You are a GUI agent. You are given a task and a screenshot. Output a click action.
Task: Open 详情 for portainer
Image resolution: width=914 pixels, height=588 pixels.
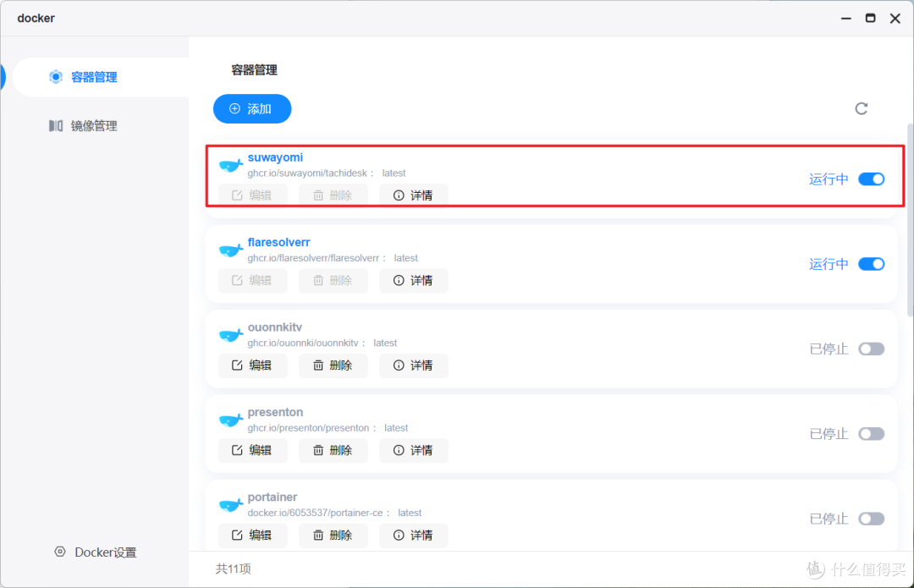[x=413, y=535]
